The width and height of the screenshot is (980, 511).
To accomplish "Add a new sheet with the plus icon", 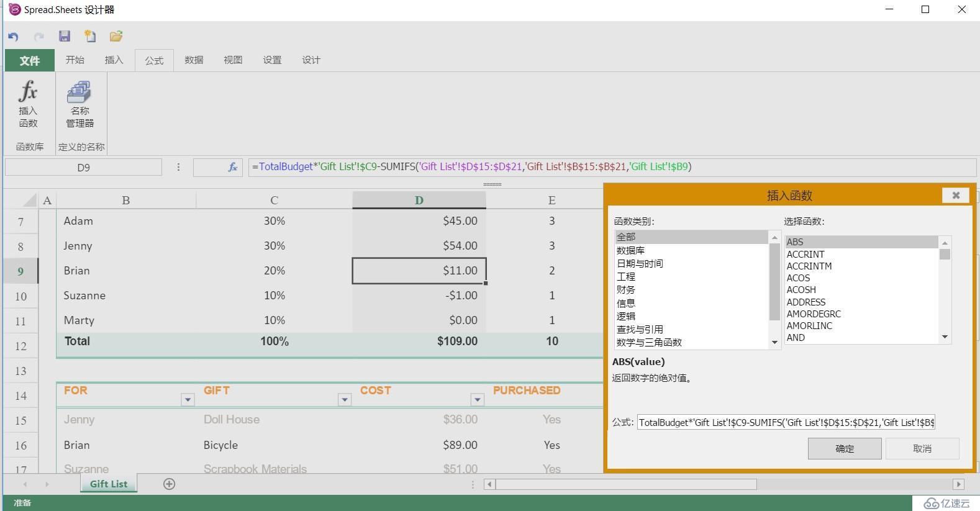I will point(169,484).
